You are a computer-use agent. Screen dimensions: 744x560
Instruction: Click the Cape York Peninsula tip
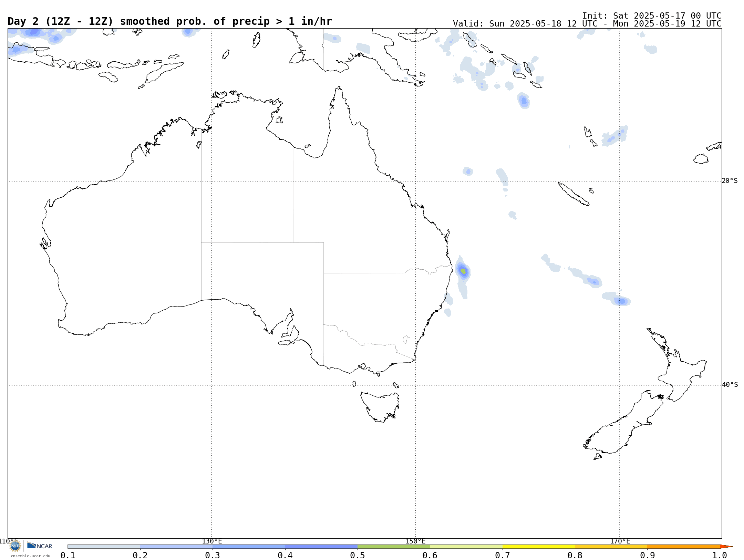[339, 88]
